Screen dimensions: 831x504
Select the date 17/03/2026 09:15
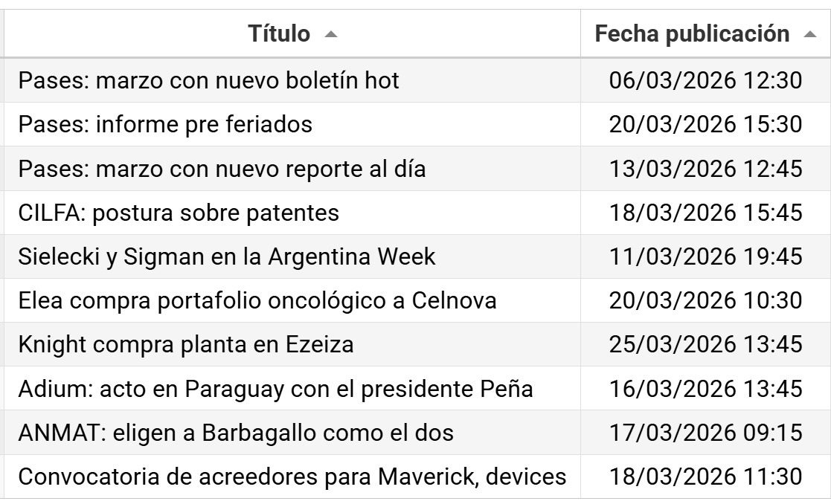(x=705, y=433)
